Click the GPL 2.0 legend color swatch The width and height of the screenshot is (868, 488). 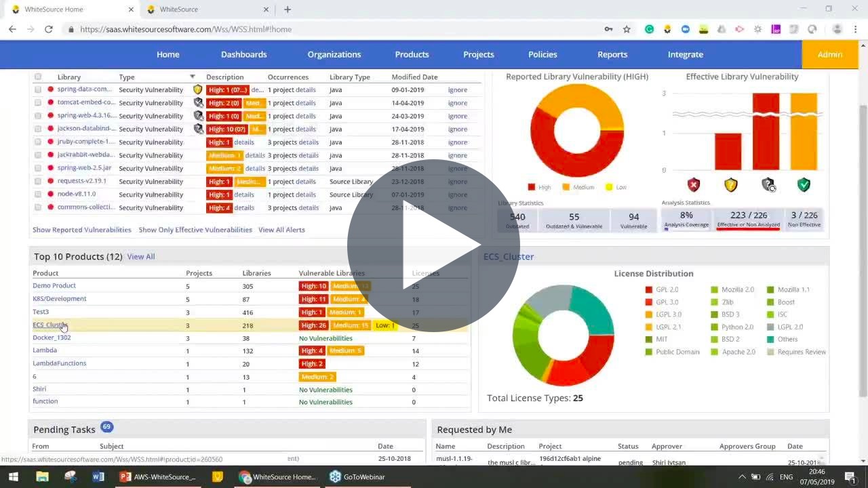click(648, 289)
